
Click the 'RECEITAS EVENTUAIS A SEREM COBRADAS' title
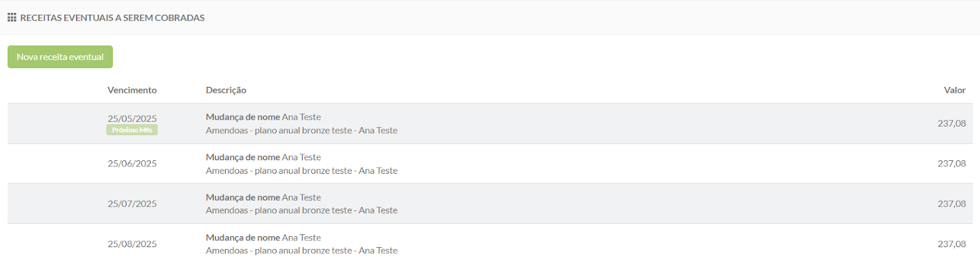click(112, 18)
